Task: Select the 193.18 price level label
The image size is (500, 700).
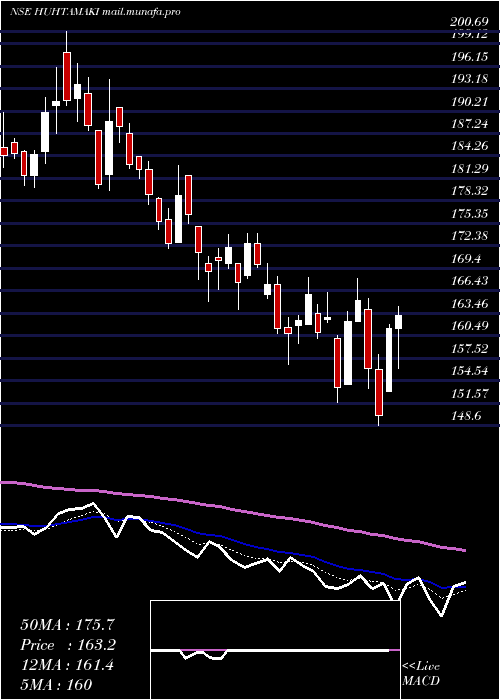Action: (x=470, y=79)
